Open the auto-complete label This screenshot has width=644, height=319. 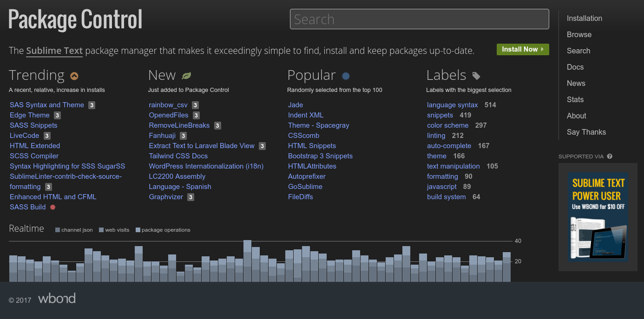pos(449,146)
